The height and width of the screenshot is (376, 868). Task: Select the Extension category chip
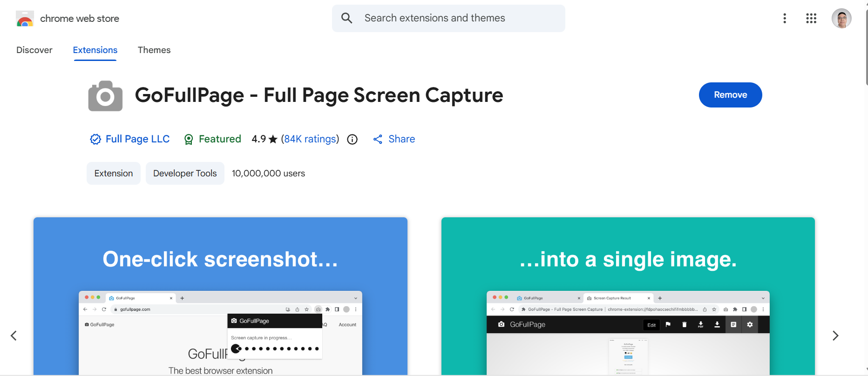click(x=114, y=173)
